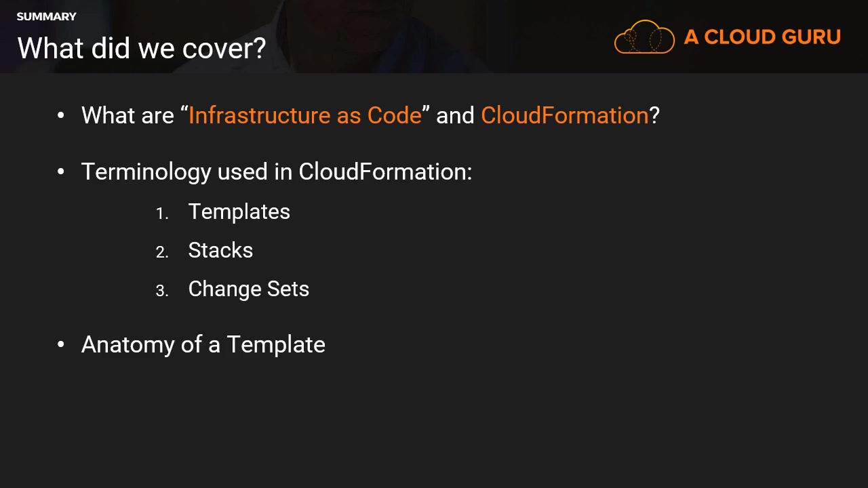868x488 pixels.
Task: Click the "A CLOUD GURU" brand text
Action: [762, 37]
